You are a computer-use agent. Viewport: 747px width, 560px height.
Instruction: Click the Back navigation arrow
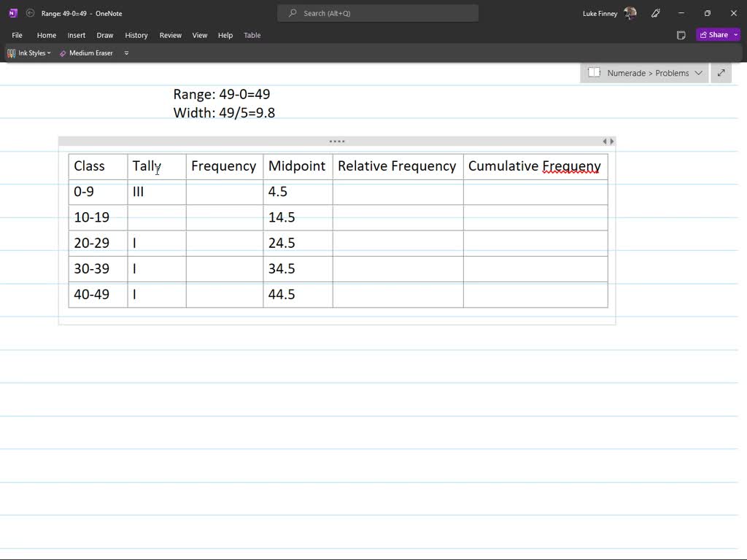[x=30, y=14]
